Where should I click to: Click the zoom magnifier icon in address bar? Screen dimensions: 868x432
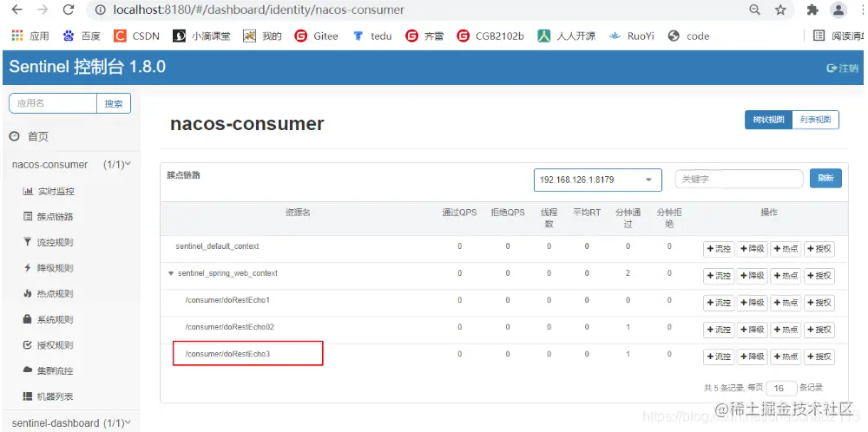[754, 10]
